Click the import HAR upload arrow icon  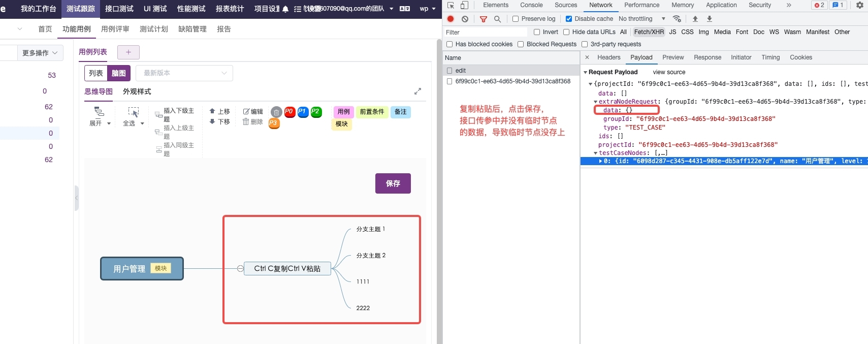[x=695, y=19]
